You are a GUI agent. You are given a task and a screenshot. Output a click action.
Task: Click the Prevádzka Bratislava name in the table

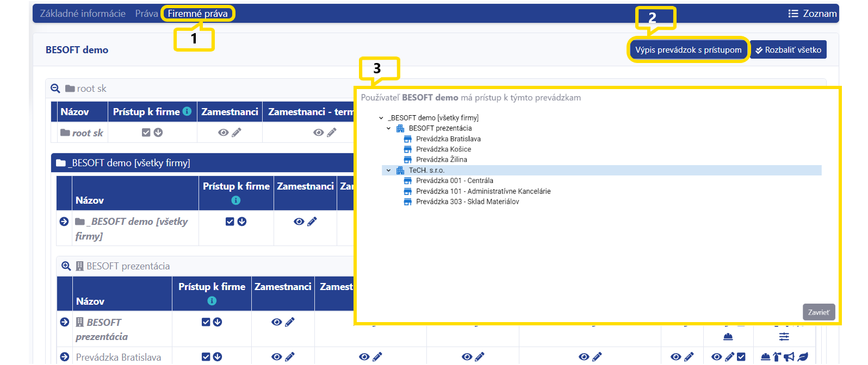click(119, 357)
